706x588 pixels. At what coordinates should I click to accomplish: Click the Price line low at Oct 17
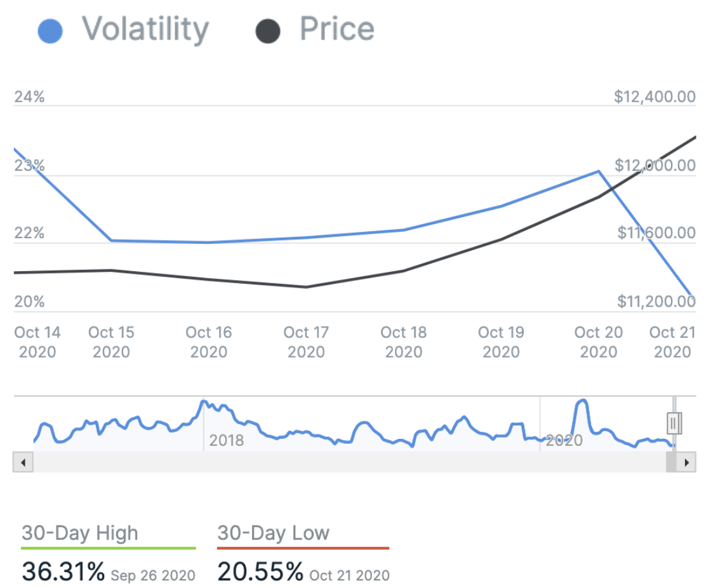pyautogui.click(x=306, y=287)
